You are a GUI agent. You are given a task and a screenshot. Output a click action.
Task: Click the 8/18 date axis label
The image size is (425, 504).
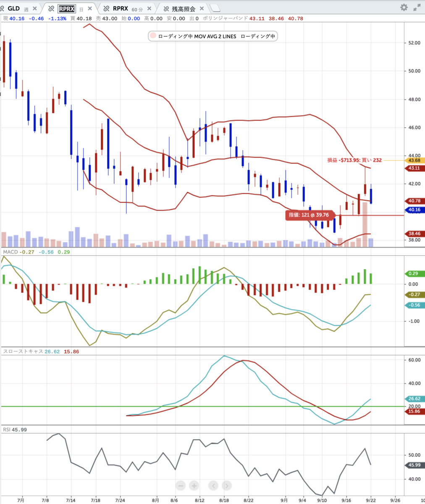coord(224,500)
